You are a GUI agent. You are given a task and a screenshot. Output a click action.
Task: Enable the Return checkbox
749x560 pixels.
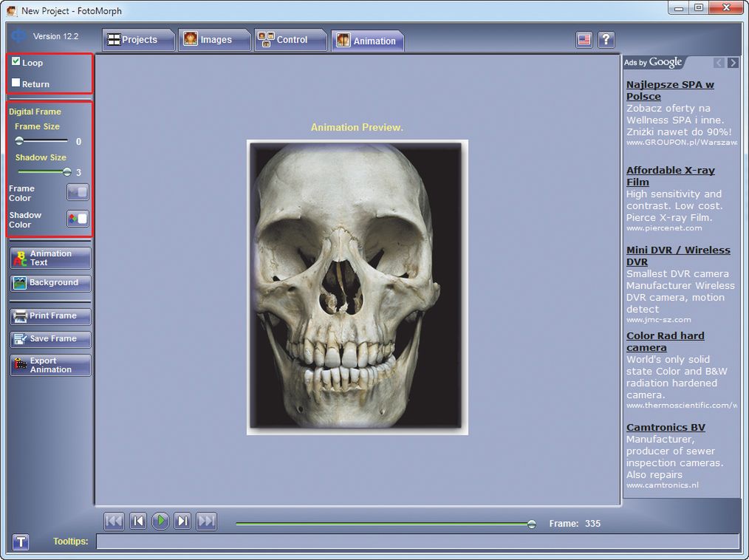click(16, 83)
